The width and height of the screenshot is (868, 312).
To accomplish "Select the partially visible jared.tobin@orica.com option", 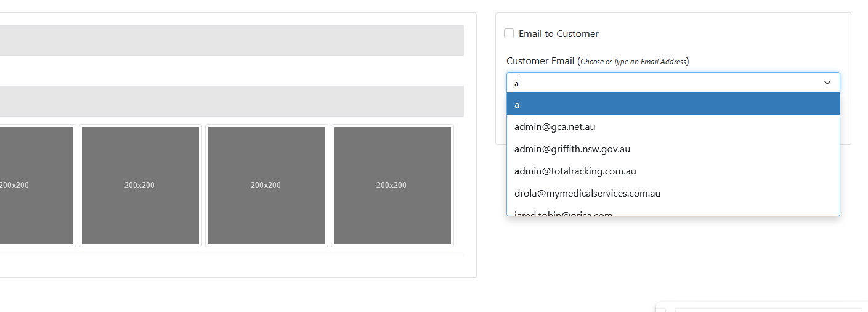I will tap(563, 213).
